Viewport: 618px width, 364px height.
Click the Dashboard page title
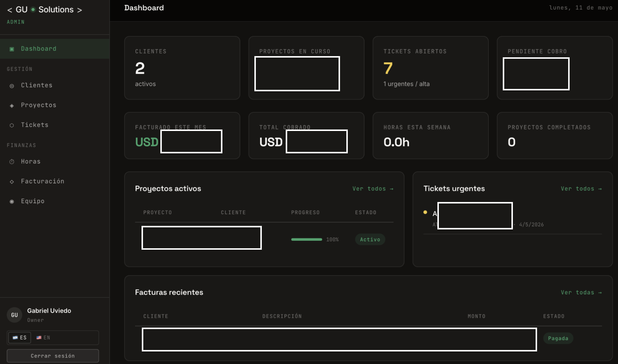144,8
